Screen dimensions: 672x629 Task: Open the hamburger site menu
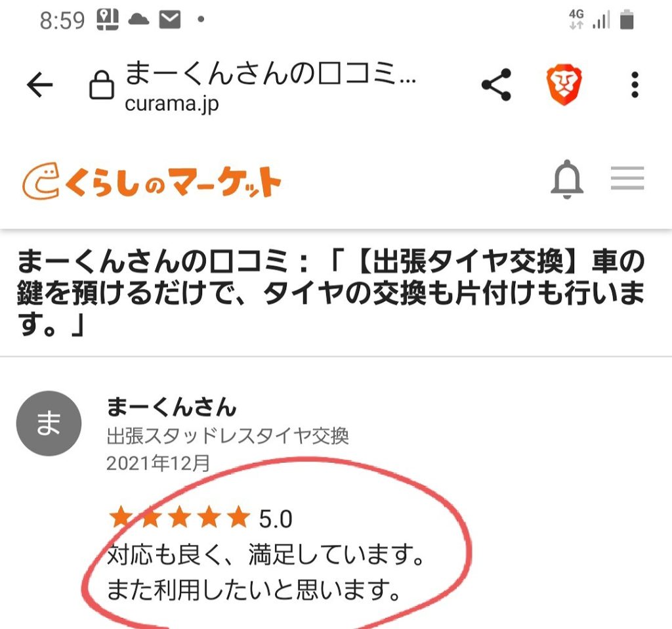627,178
